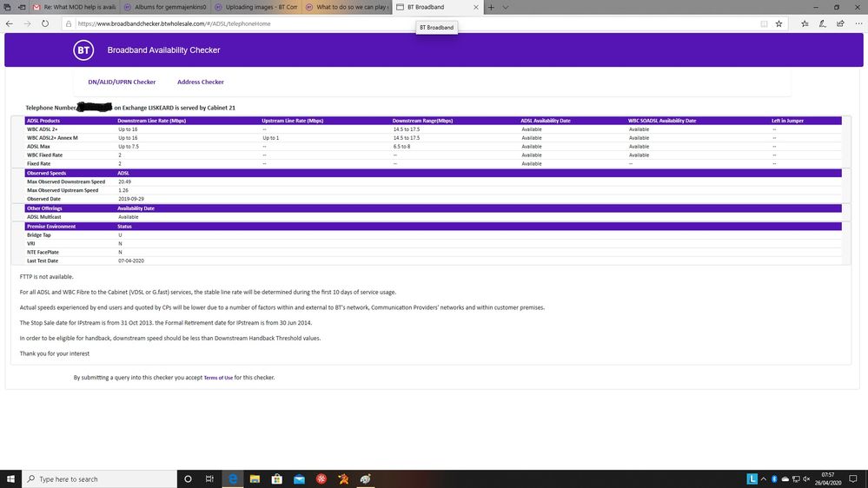Open the Mail app on the taskbar
The width and height of the screenshot is (868, 488).
pyautogui.click(x=299, y=479)
